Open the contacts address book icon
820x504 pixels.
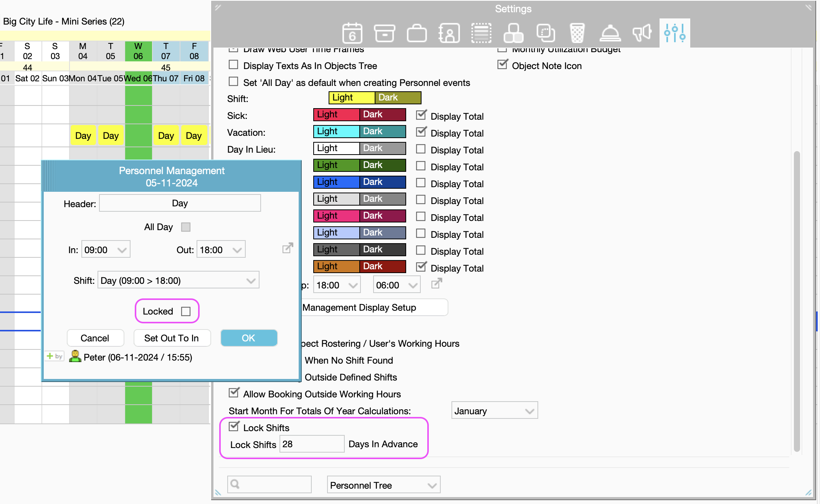449,33
